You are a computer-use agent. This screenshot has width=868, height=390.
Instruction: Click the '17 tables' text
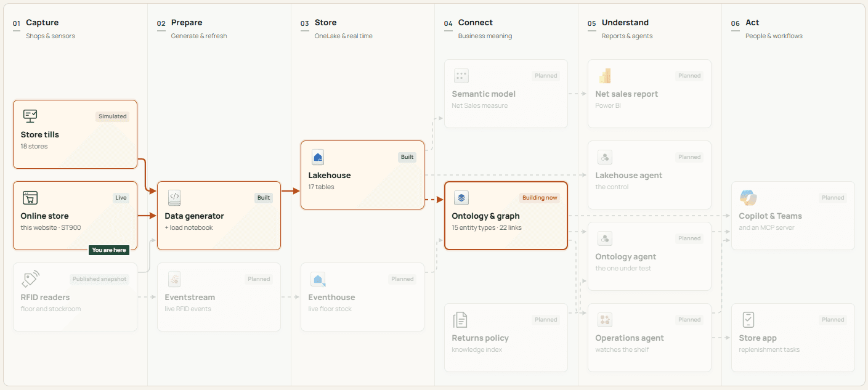tap(322, 187)
